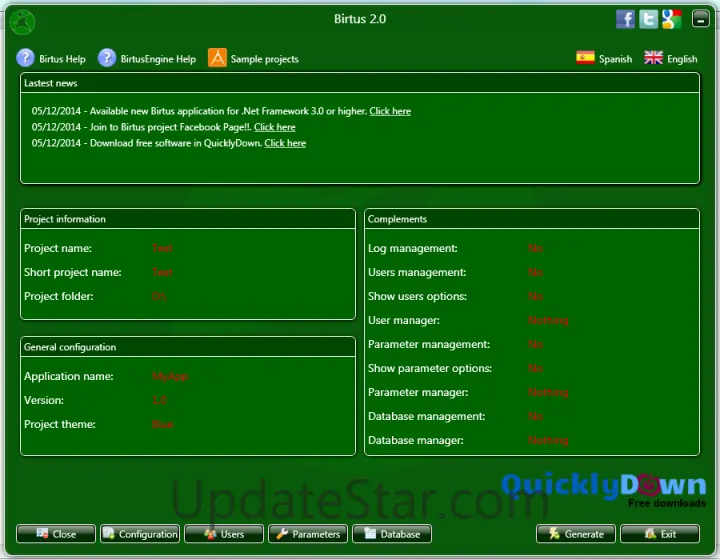The height and width of the screenshot is (560, 720).
Task: Select the Show users options No value
Action: point(535,296)
